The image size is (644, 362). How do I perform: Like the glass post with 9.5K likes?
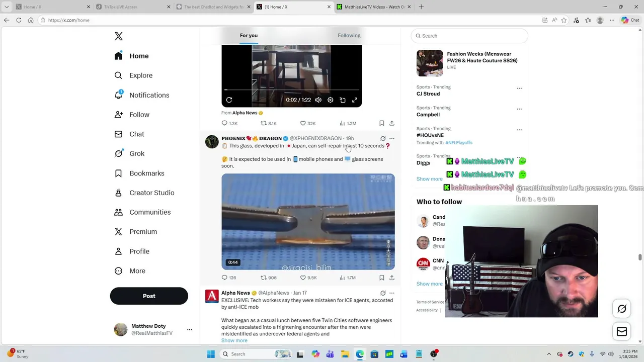[308, 278]
